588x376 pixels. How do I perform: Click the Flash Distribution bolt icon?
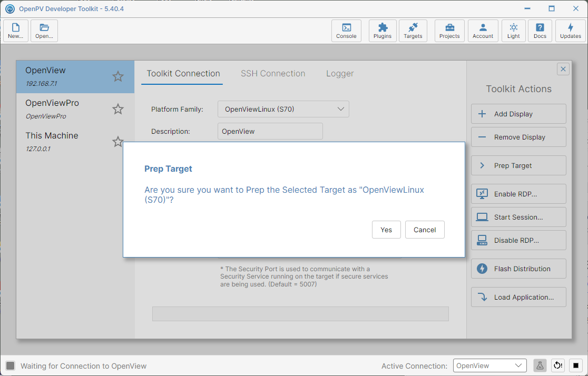coord(482,269)
